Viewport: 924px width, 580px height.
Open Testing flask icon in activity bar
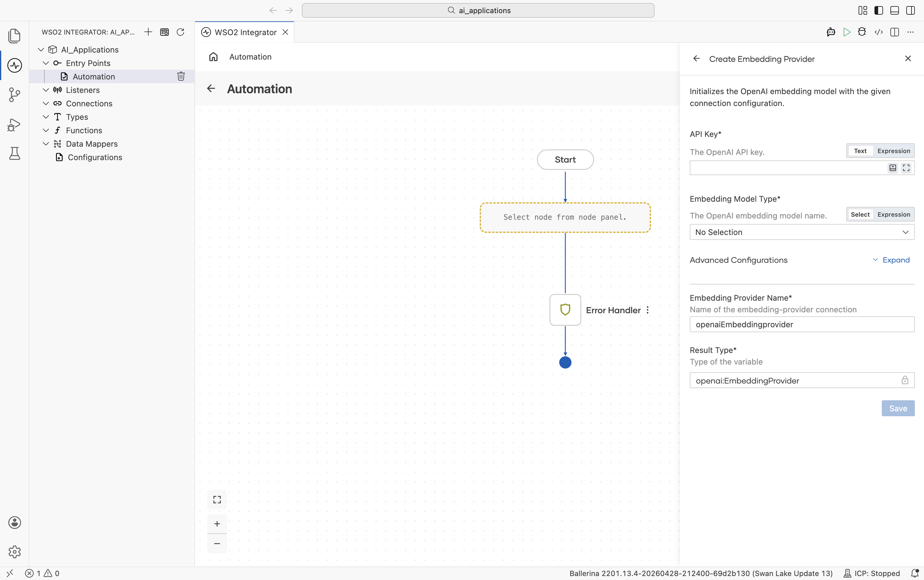coord(15,153)
